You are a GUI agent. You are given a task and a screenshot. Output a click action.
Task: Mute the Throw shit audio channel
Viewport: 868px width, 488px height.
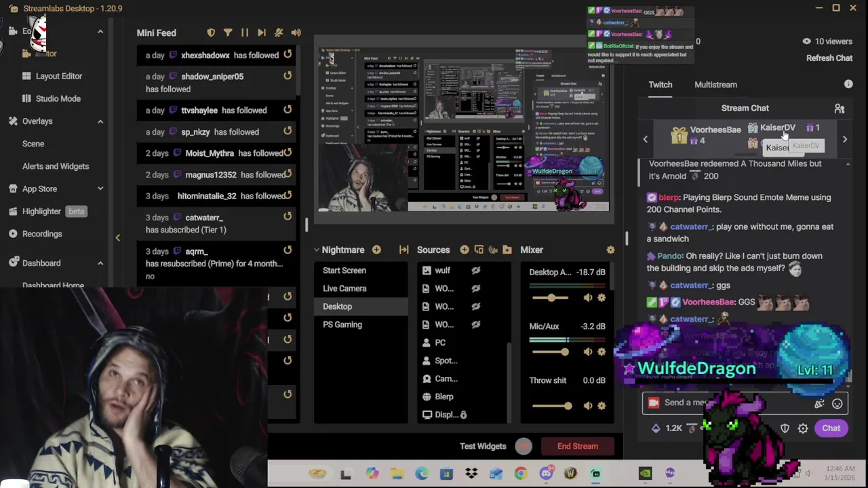pos(588,406)
